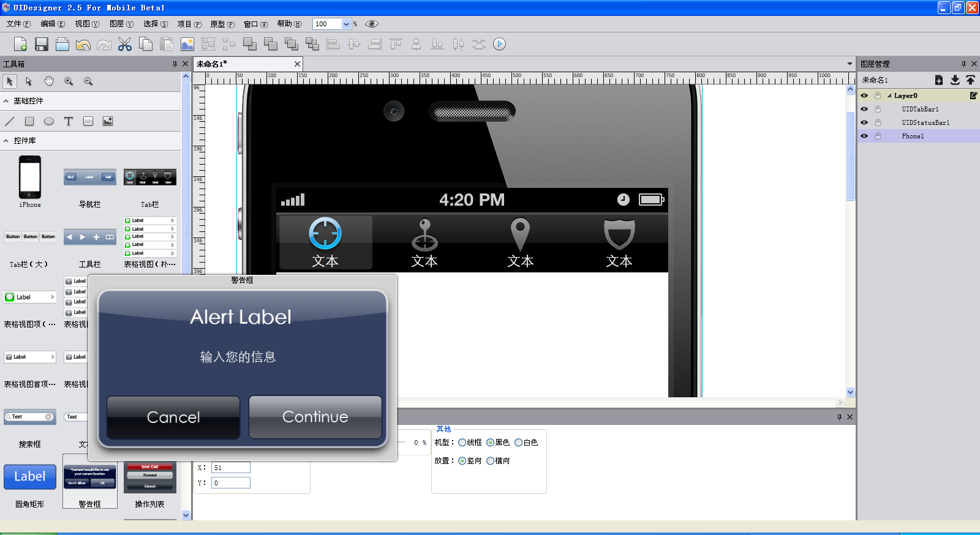Open the document tab list dropdown arrow
Viewport: 980px width, 535px height.
[x=850, y=64]
